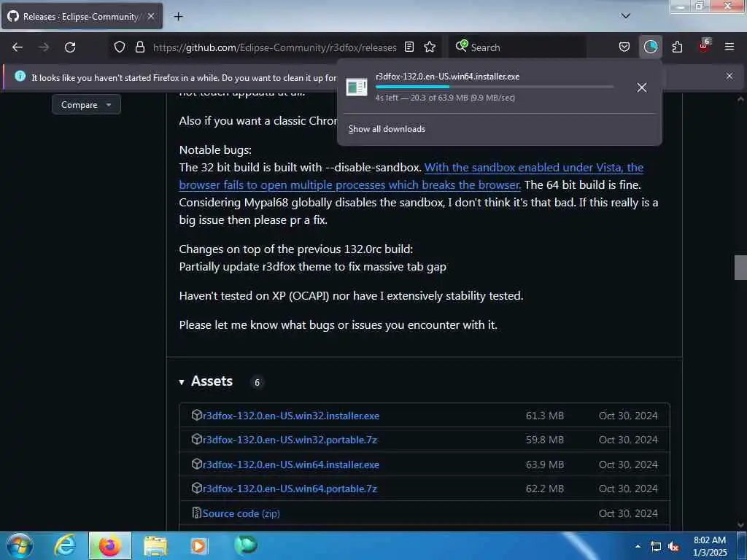
Task: Open the 8:02 AM clock in the tray
Action: [x=710, y=546]
